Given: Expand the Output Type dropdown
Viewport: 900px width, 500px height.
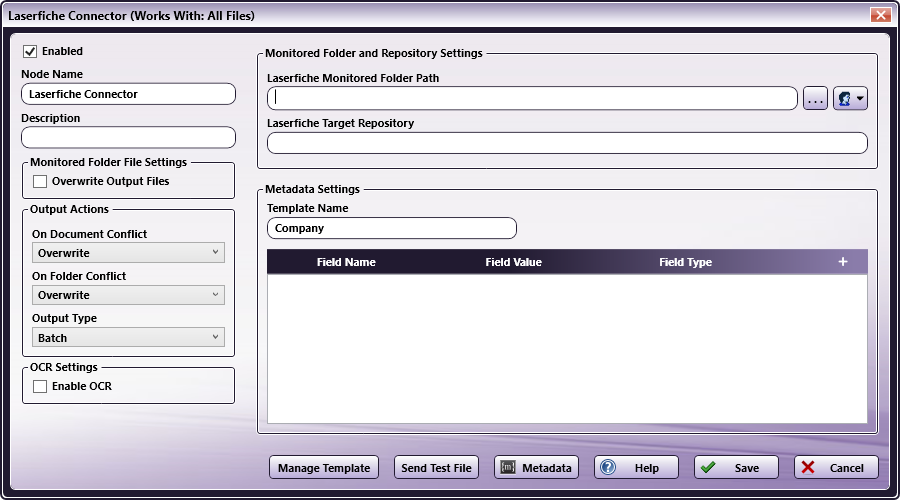Looking at the screenshot, I should [128, 338].
